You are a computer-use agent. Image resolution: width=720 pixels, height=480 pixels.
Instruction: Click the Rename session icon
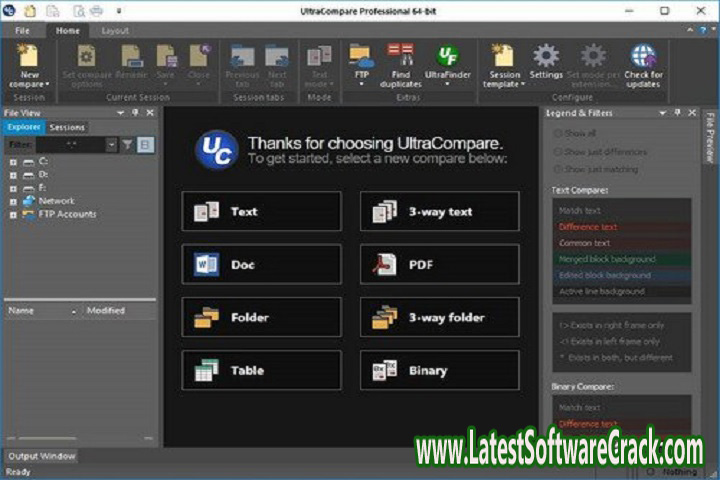132,56
